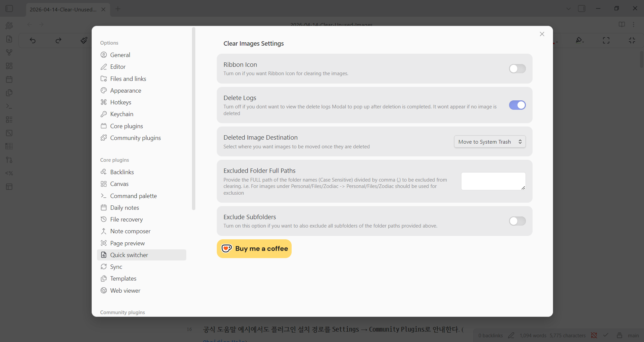Click the checklist ribbon icon
644x342 pixels.
click(x=9, y=119)
